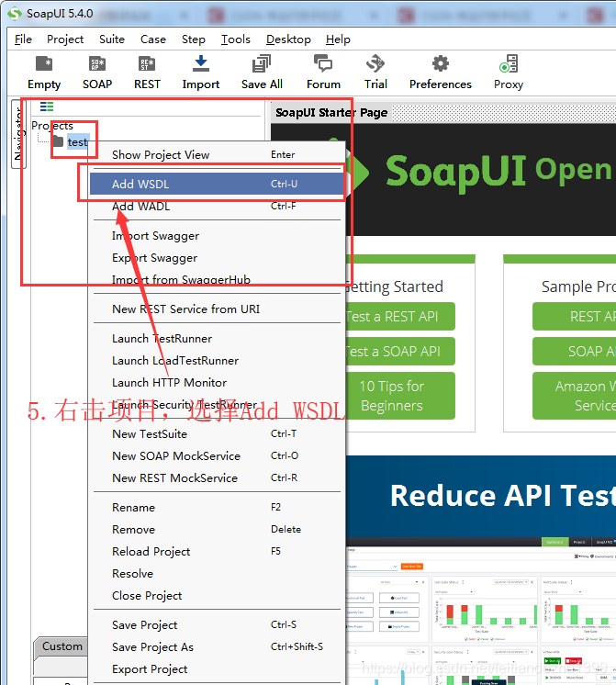Open the Desktop menu
The height and width of the screenshot is (685, 616).
(288, 39)
